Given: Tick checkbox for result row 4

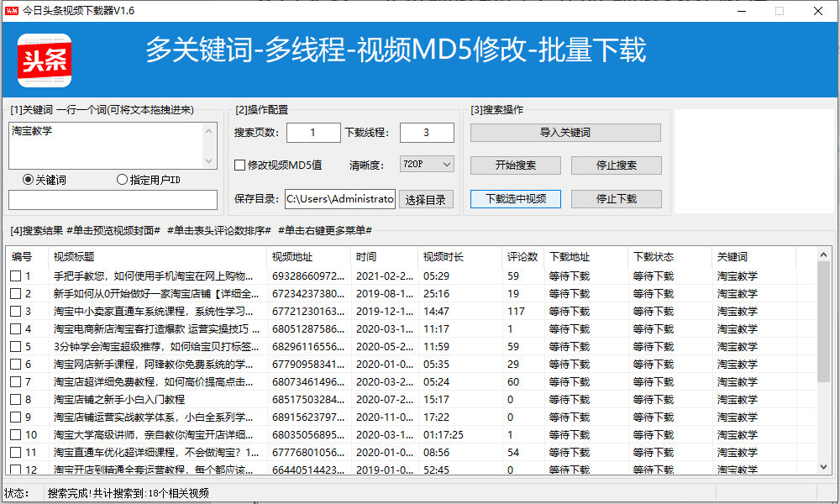Looking at the screenshot, I should tap(15, 328).
